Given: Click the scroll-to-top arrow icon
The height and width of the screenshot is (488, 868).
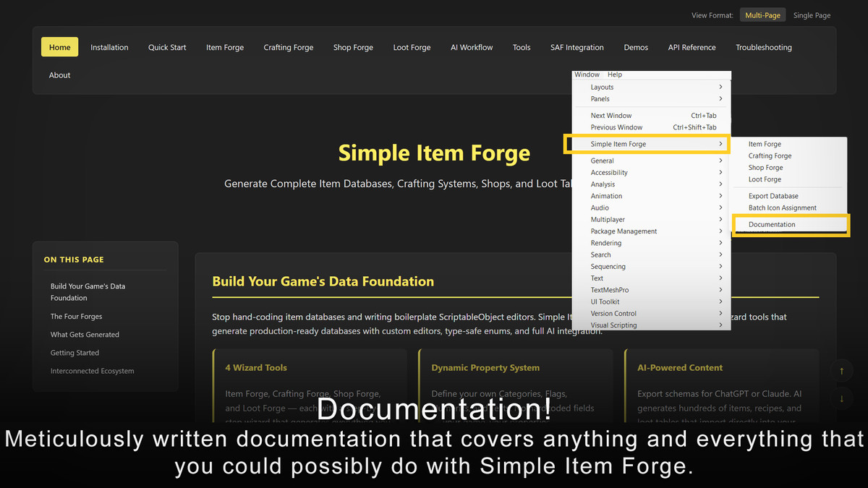Looking at the screenshot, I should [841, 369].
